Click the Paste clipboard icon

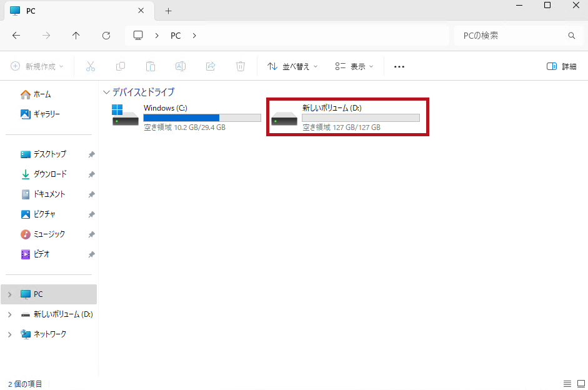coord(151,66)
